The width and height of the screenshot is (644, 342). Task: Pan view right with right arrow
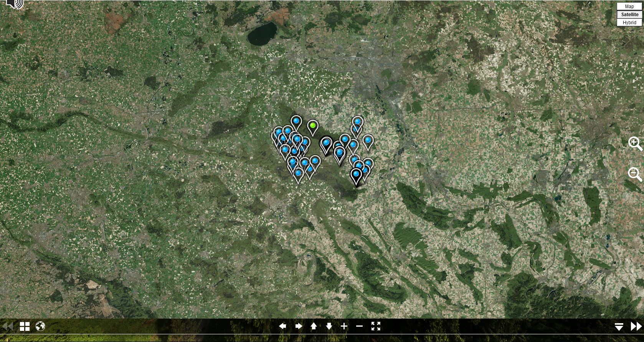(299, 326)
